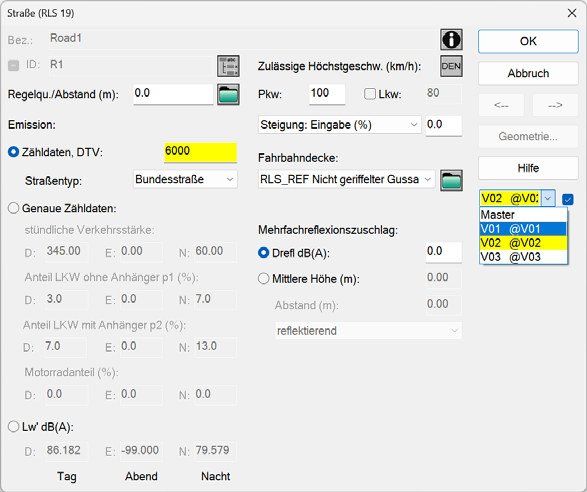Viewport: 587px width, 492px height.
Task: Open the Regelqu./Abstand folder icon
Action: coord(228,94)
